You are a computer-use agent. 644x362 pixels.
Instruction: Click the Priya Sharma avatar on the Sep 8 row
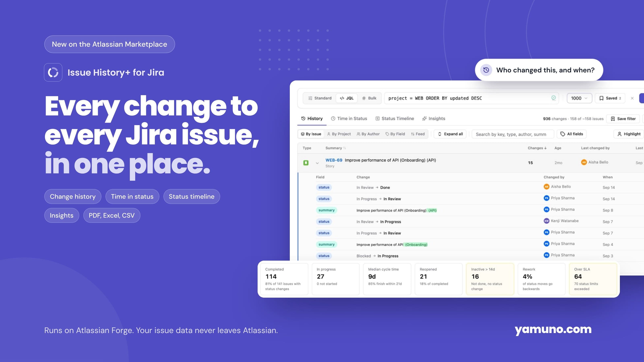[x=547, y=209]
